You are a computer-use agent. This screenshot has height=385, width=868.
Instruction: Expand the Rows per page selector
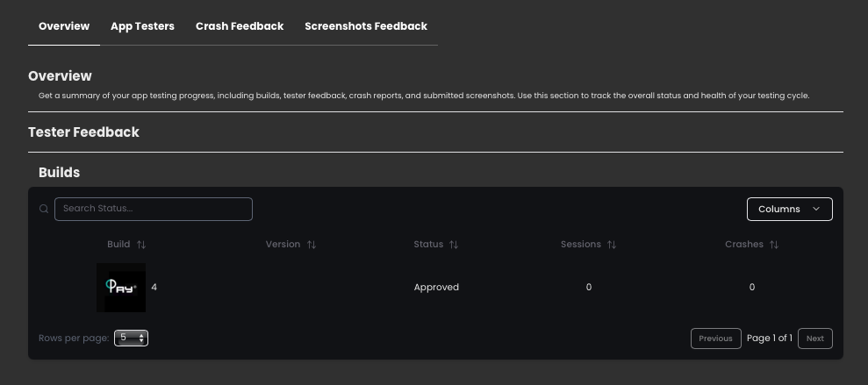tap(131, 338)
